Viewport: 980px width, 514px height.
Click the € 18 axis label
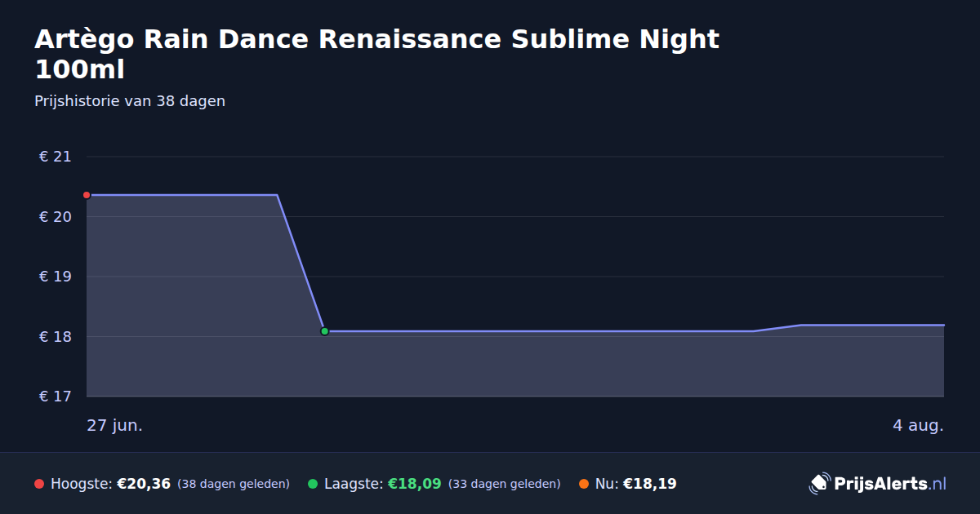[x=55, y=337]
